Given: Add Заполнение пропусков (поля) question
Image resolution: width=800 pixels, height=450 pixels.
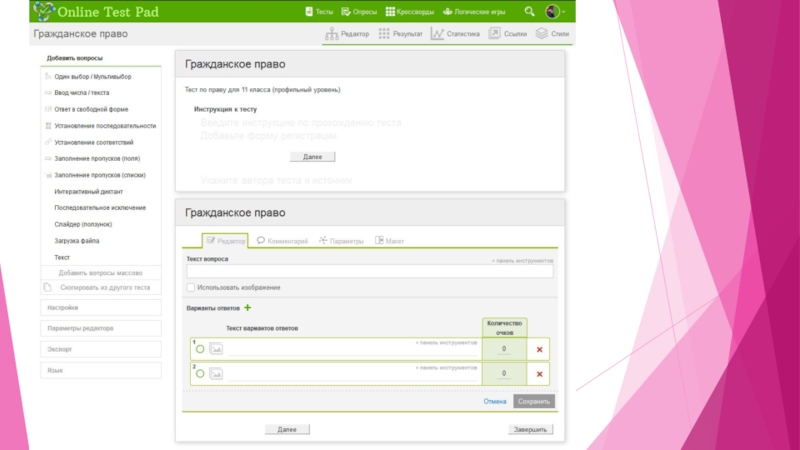Looking at the screenshot, I should pyautogui.click(x=97, y=159).
